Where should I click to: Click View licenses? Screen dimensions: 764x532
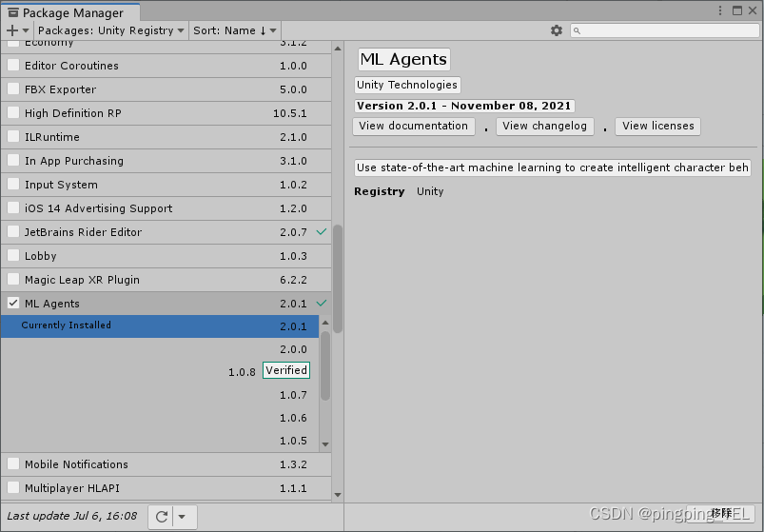[x=657, y=127]
